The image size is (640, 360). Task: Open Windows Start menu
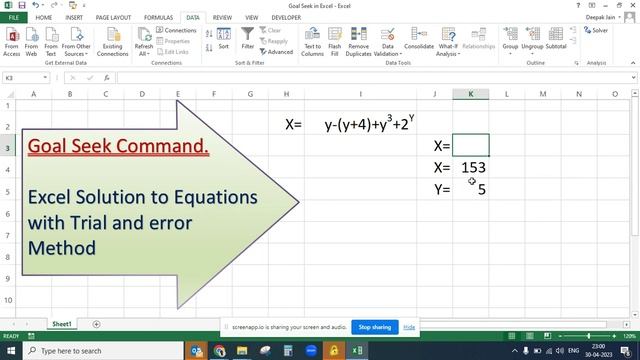point(11,351)
